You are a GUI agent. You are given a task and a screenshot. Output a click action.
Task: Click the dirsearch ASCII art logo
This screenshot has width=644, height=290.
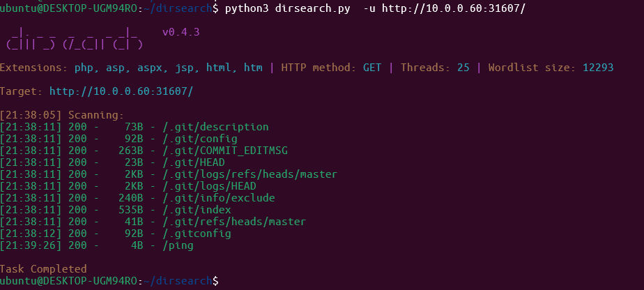[x=74, y=38]
